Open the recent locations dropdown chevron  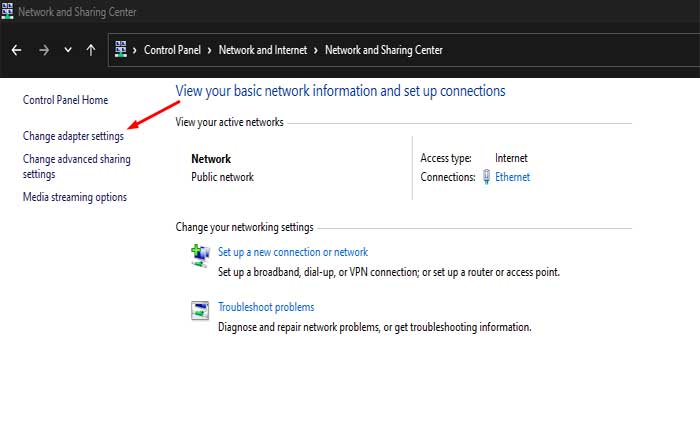67,50
